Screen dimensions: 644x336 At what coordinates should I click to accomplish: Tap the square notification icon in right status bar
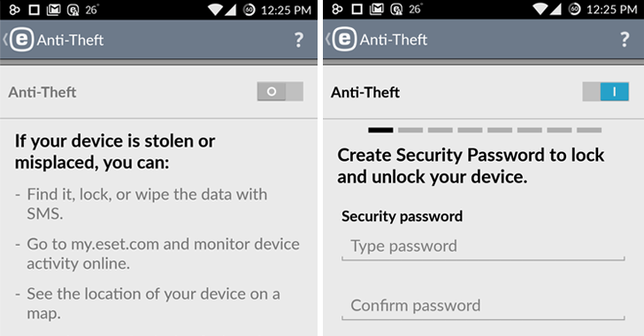pyautogui.click(x=356, y=9)
